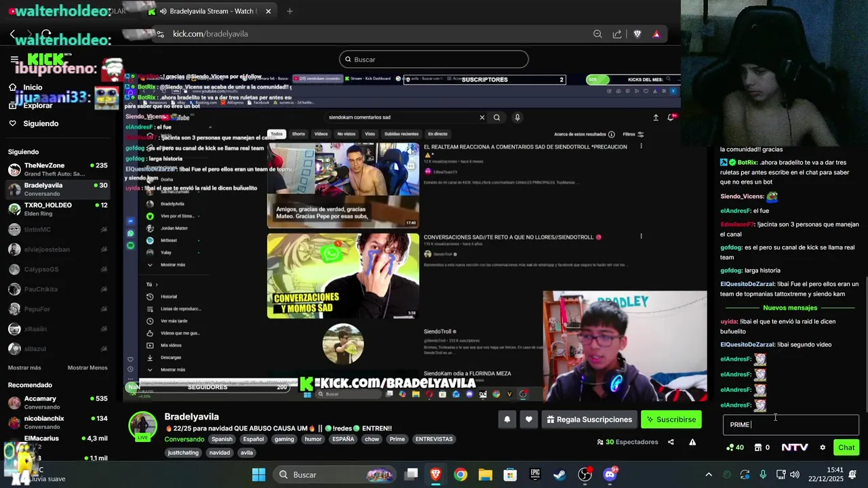Toggle stream notifications bell button
The image size is (868, 488).
click(x=507, y=420)
